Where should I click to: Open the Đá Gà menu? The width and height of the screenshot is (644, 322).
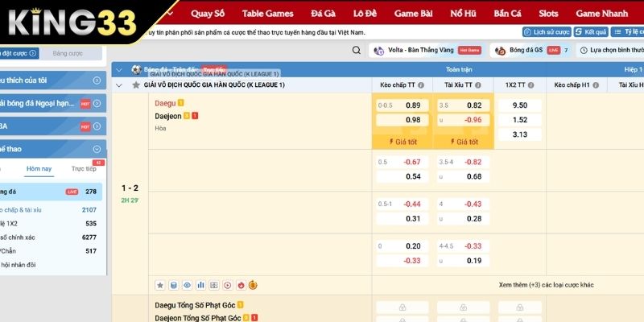(324, 14)
